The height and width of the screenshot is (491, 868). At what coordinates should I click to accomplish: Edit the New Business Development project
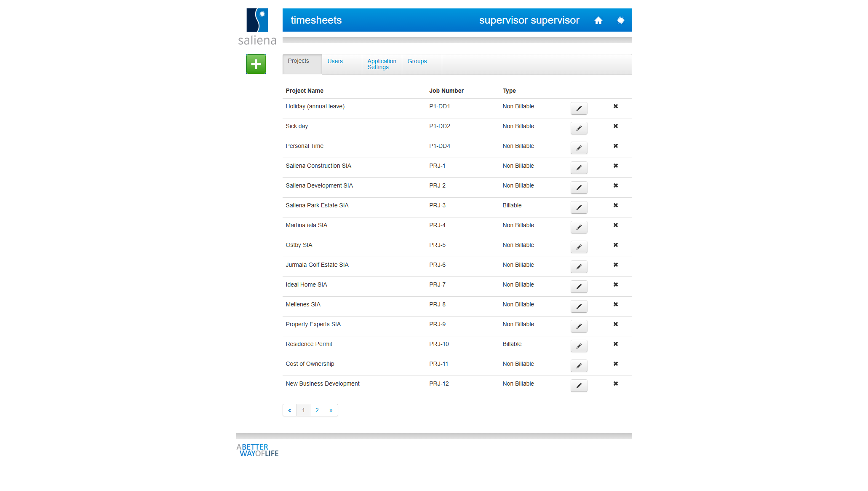click(x=579, y=386)
